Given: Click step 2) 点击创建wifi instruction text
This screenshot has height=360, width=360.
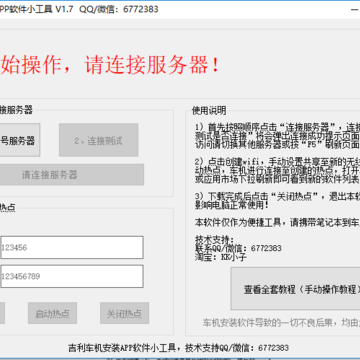Looking at the screenshot, I should (277, 170).
